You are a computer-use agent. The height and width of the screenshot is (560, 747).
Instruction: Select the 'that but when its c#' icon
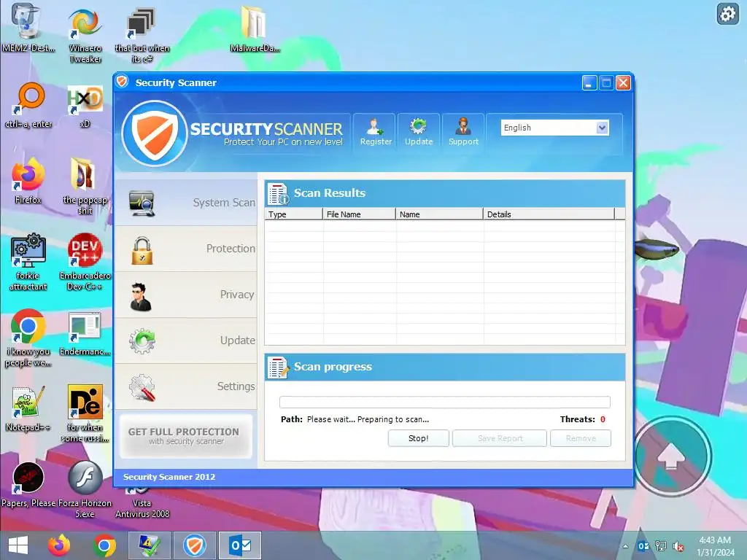click(142, 35)
